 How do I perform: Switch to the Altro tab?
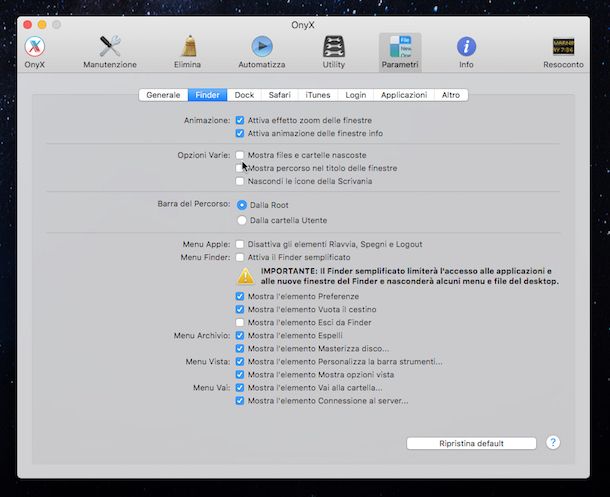pyautogui.click(x=451, y=95)
